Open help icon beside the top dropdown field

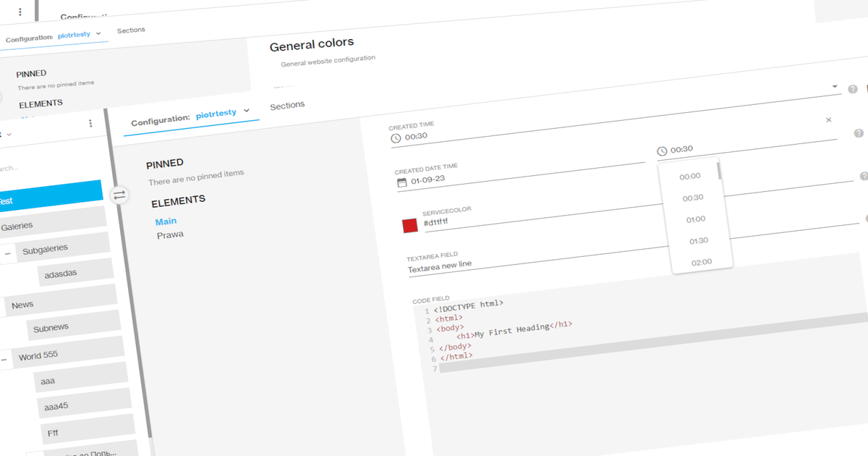(852, 89)
